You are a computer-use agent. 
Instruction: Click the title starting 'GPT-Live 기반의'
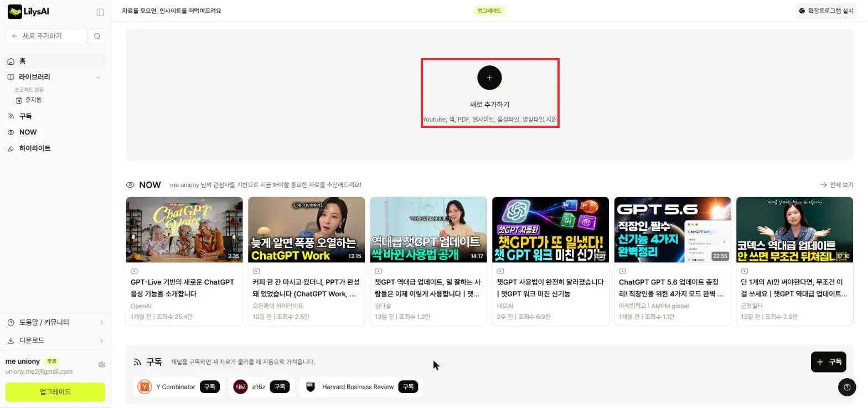[x=183, y=288]
